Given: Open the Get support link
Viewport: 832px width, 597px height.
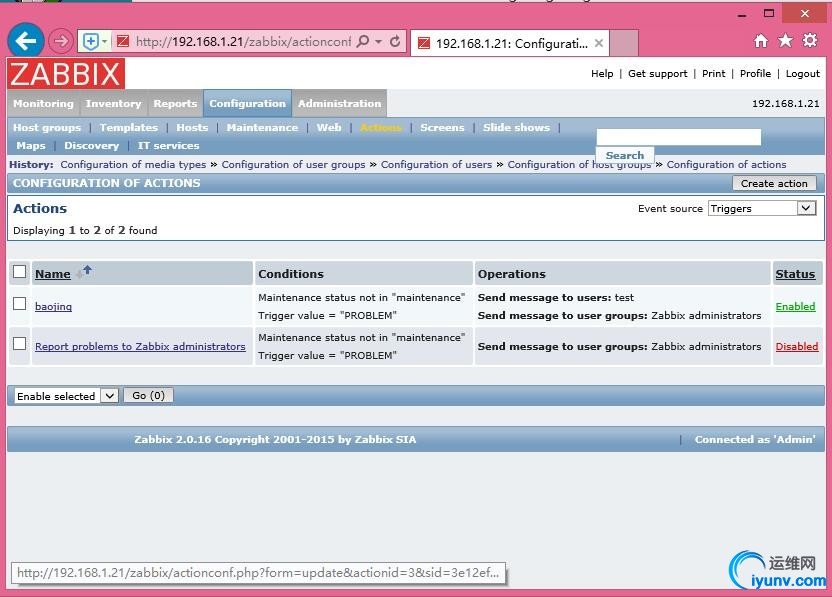Looking at the screenshot, I should [x=657, y=73].
